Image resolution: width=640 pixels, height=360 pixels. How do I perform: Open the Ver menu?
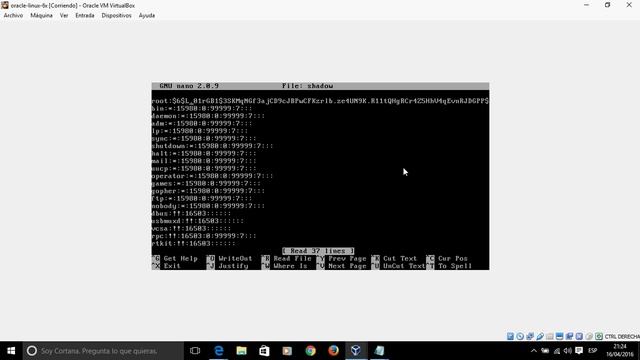pos(64,16)
